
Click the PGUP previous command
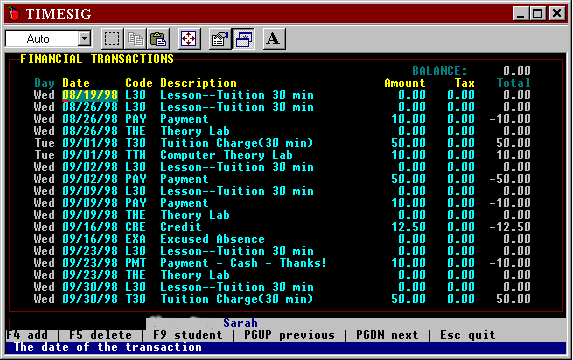pos(289,335)
